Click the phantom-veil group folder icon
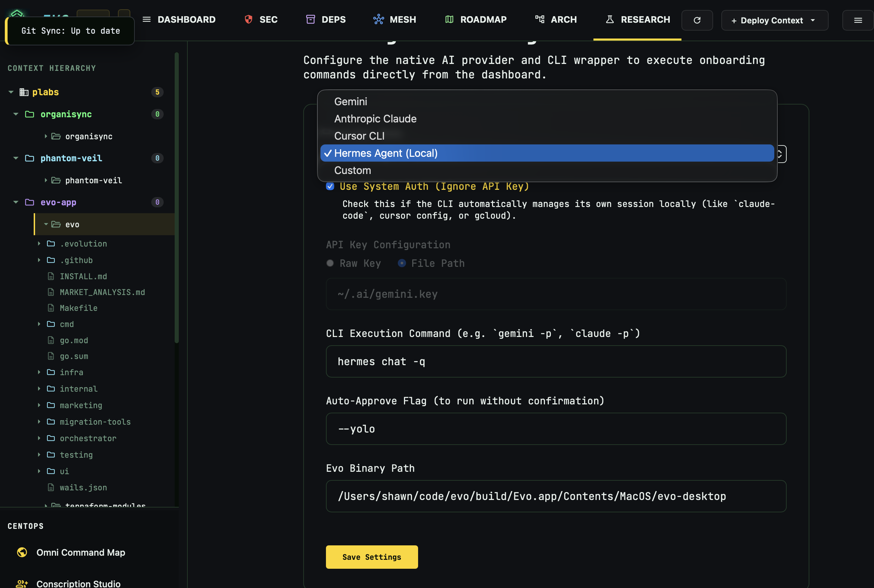This screenshot has width=874, height=588. [30, 158]
